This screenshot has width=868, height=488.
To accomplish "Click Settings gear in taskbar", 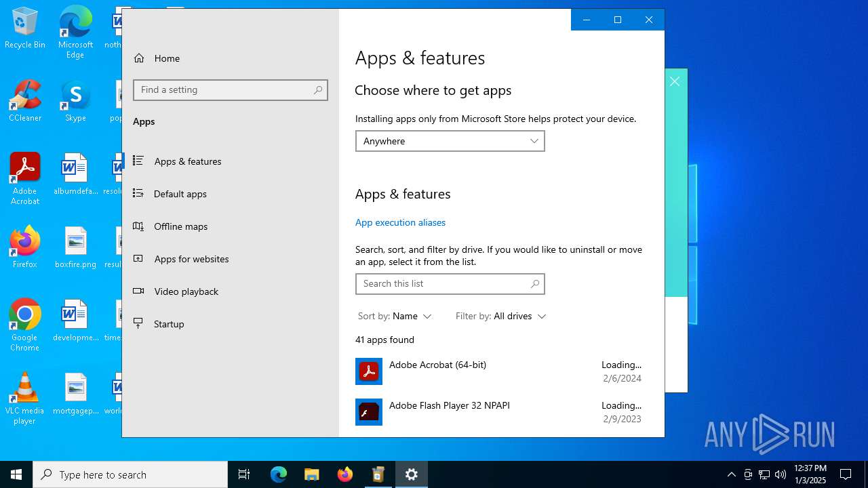I will (412, 474).
